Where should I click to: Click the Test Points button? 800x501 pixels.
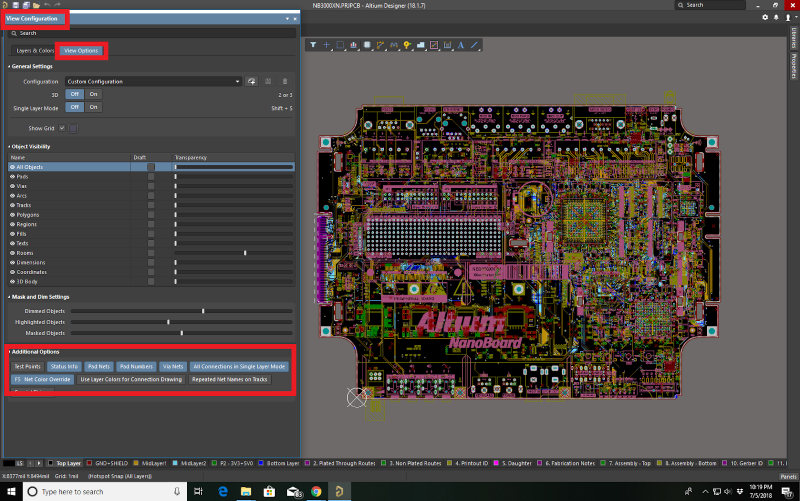coord(27,367)
